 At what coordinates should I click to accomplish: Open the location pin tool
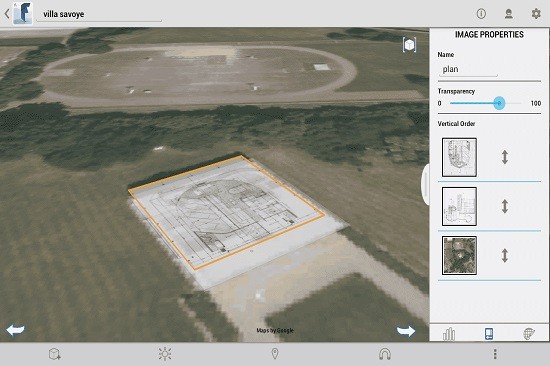(275, 353)
